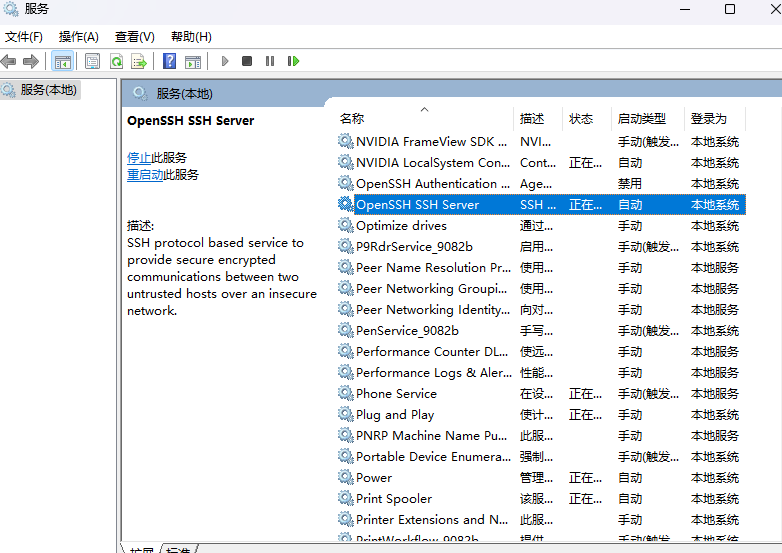The height and width of the screenshot is (553, 782).
Task: Select the Optimize drives service name
Action: pos(401,226)
